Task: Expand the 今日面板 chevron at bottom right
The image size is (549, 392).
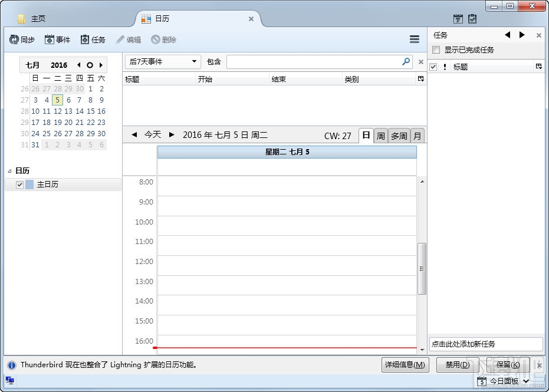Action: [x=525, y=381]
